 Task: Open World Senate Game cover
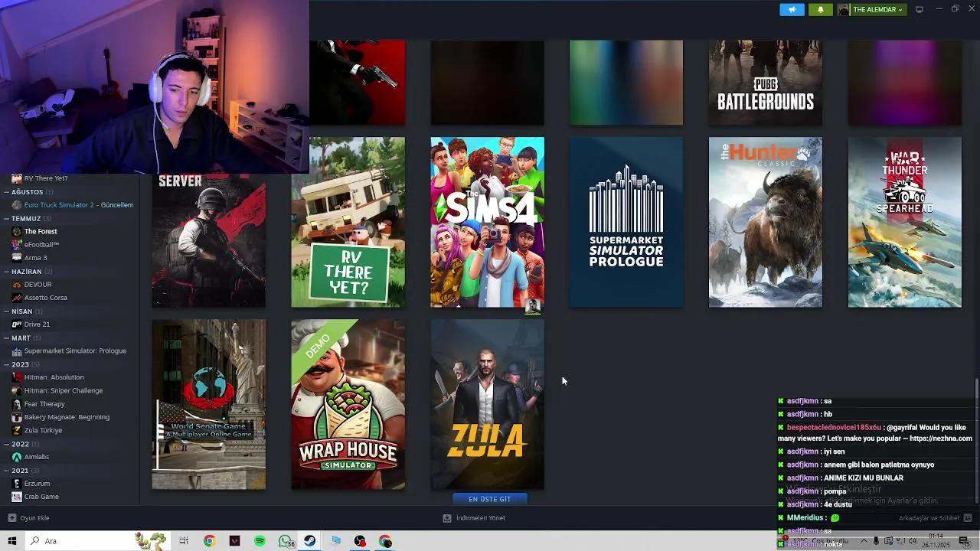pos(209,405)
